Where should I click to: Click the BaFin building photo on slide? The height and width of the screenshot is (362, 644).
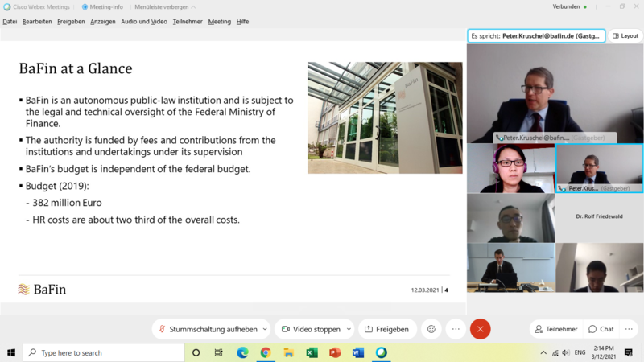click(385, 117)
